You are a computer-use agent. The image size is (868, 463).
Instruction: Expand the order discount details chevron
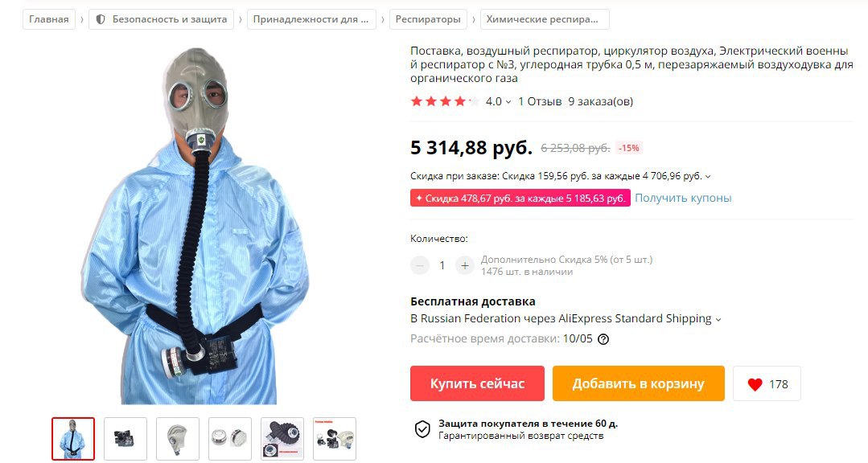pyautogui.click(x=708, y=177)
